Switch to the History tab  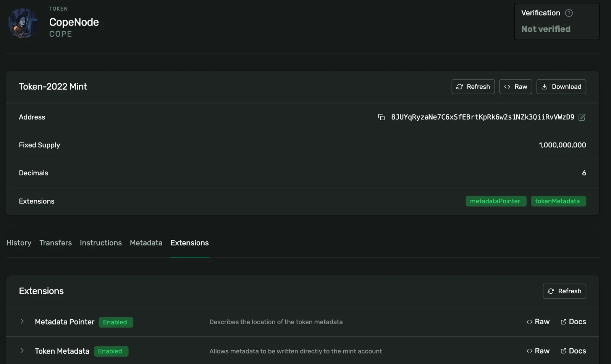point(19,243)
